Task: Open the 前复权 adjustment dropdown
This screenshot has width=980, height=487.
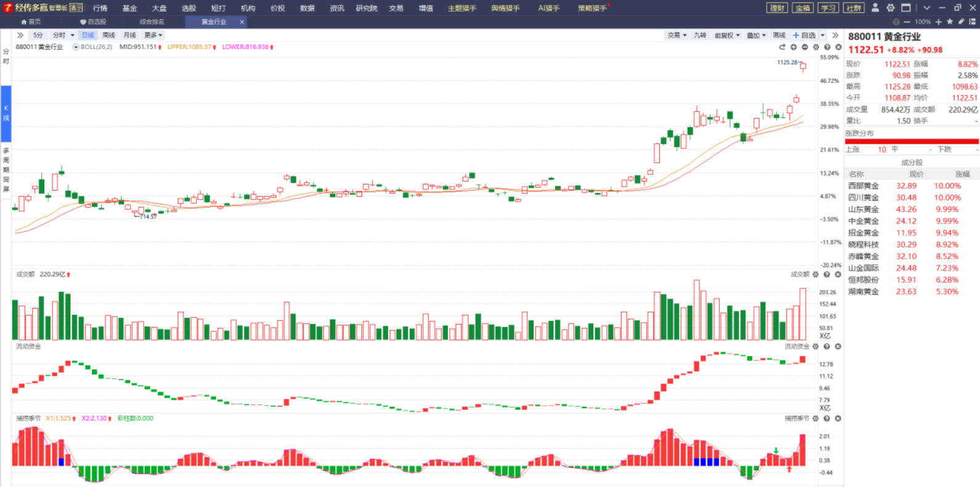Action: click(x=727, y=35)
